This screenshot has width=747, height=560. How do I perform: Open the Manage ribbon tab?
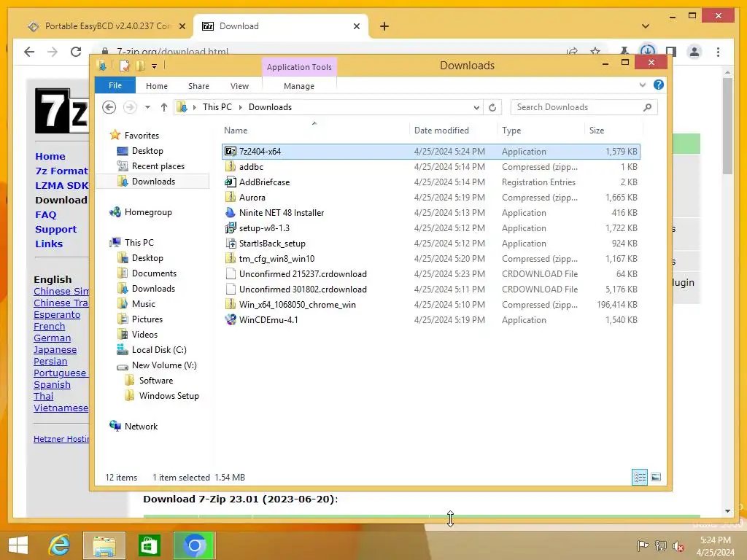[298, 86]
